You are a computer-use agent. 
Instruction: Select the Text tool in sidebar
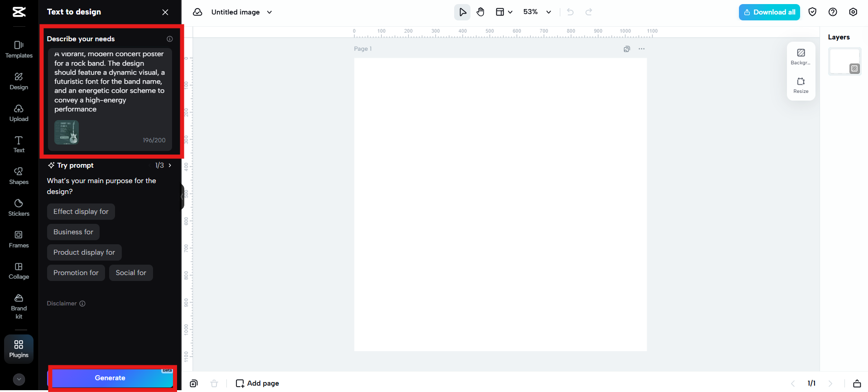19,145
